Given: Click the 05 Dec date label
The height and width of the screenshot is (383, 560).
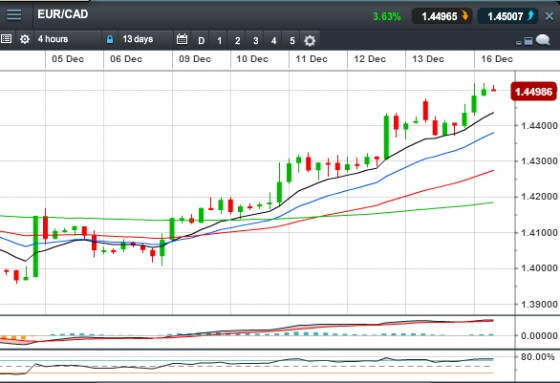Looking at the screenshot, I should pos(68,59).
